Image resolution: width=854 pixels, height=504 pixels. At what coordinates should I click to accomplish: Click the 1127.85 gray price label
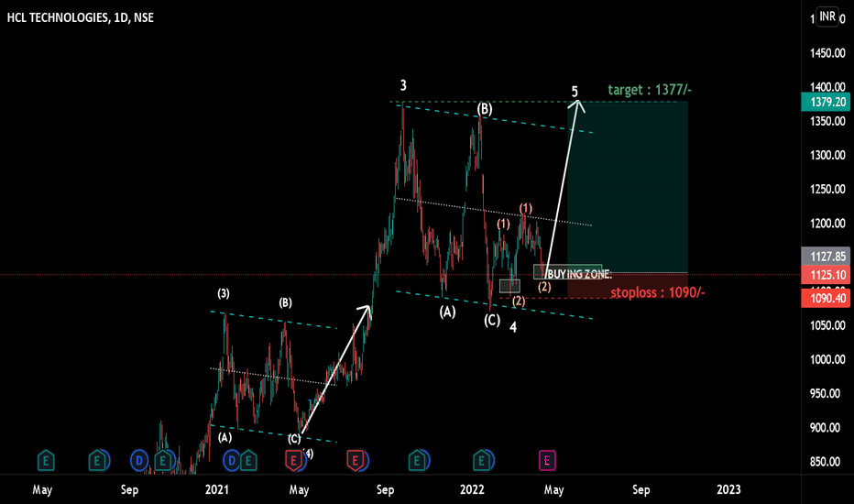[826, 256]
